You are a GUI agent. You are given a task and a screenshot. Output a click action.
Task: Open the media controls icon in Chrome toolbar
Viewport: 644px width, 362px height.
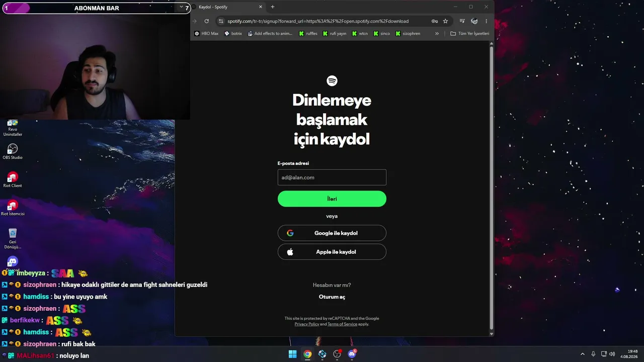(462, 21)
